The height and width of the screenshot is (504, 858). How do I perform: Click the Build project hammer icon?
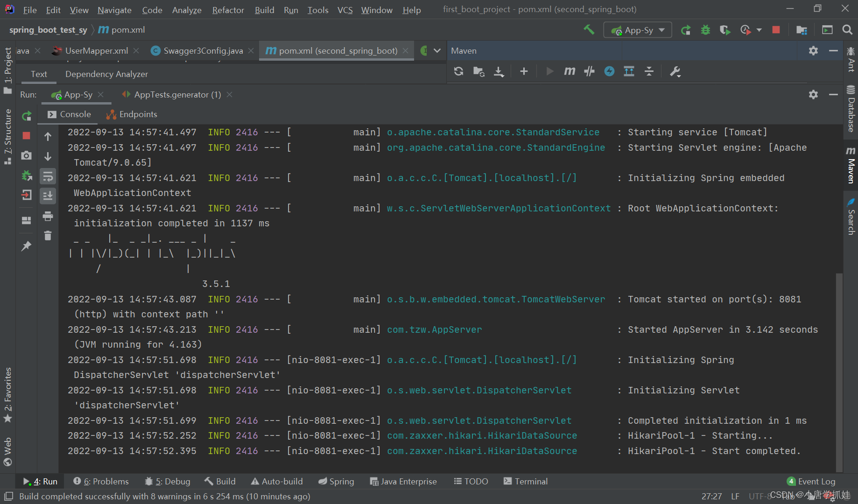[x=589, y=30]
